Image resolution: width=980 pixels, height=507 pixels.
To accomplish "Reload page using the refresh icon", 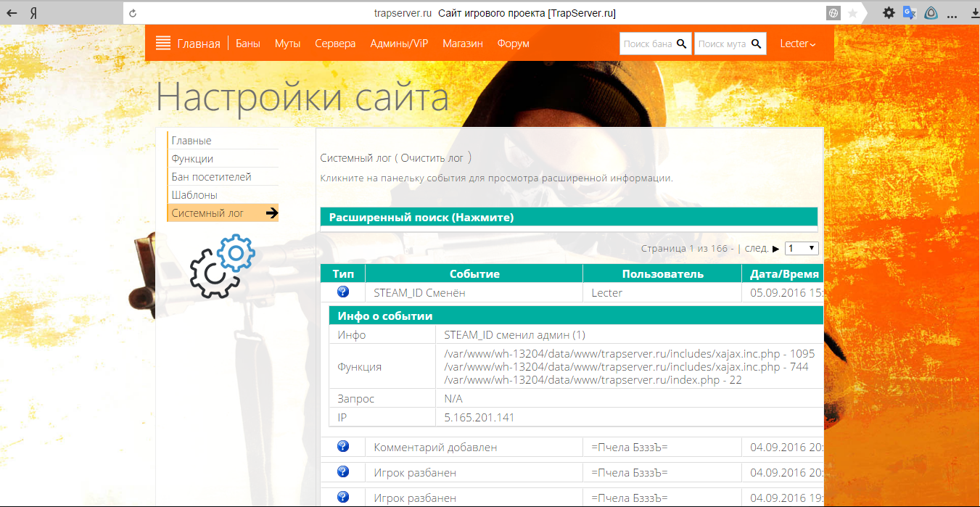I will 132,13.
